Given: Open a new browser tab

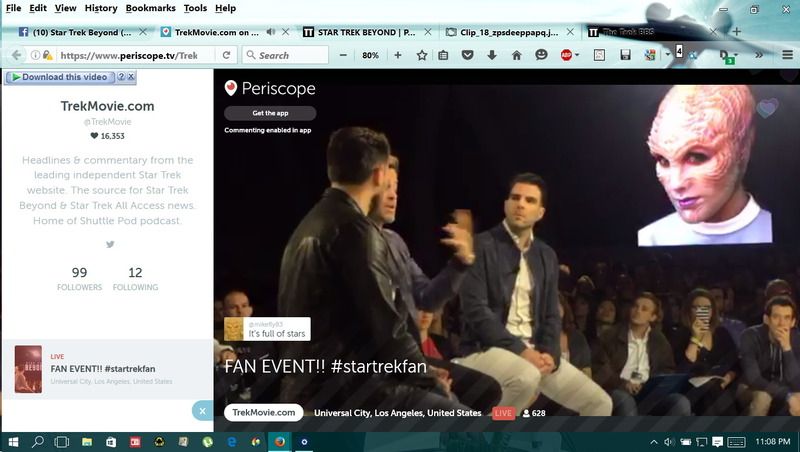Looking at the screenshot, I should (x=736, y=32).
